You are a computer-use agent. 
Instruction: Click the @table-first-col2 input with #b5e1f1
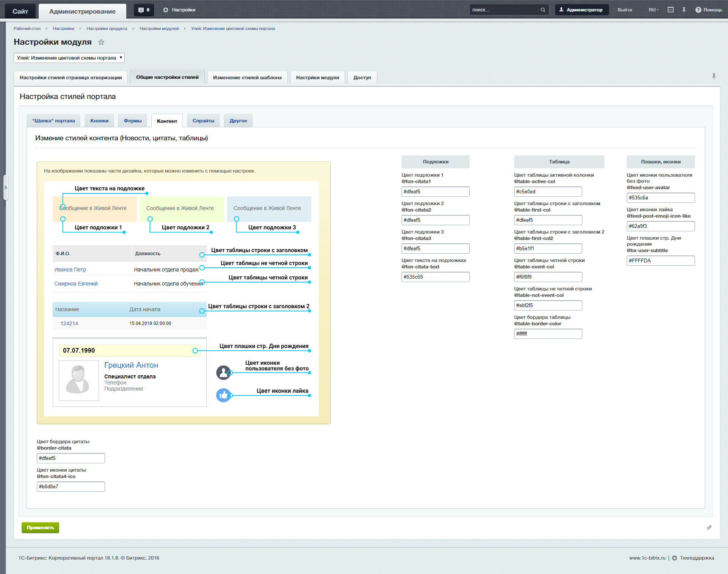[548, 248]
